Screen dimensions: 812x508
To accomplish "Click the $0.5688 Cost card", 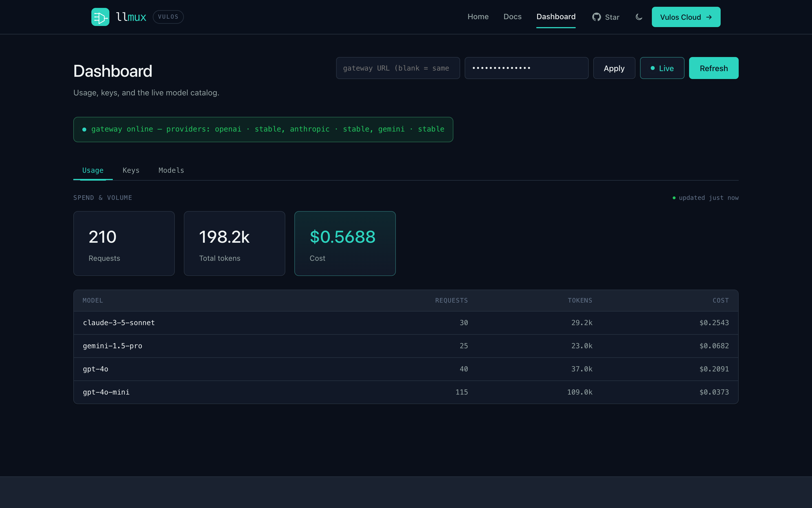I will coord(345,243).
